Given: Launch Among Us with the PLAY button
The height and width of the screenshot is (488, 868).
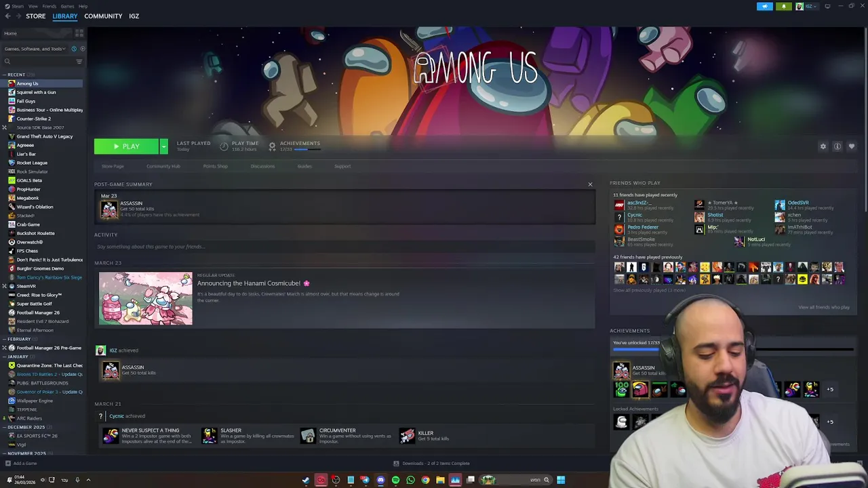Looking at the screenshot, I should coord(126,146).
